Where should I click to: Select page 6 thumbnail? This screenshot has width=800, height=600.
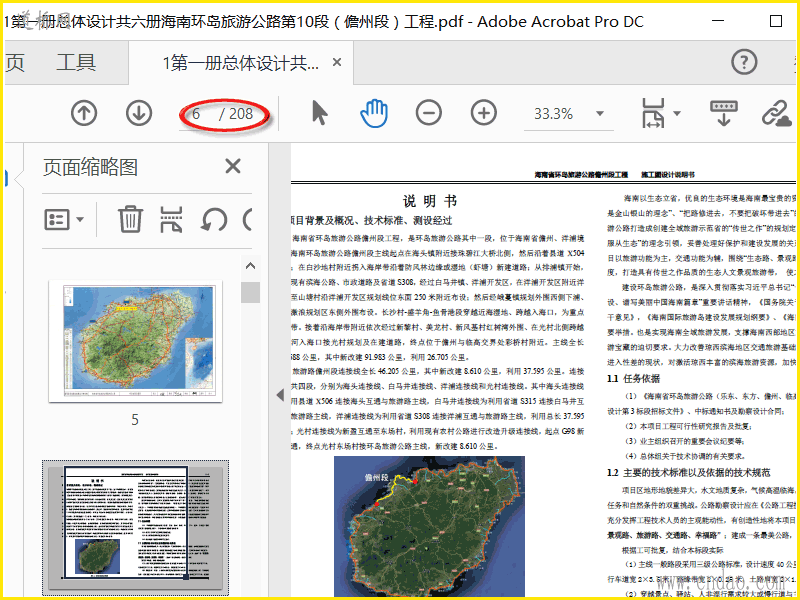[x=135, y=528]
